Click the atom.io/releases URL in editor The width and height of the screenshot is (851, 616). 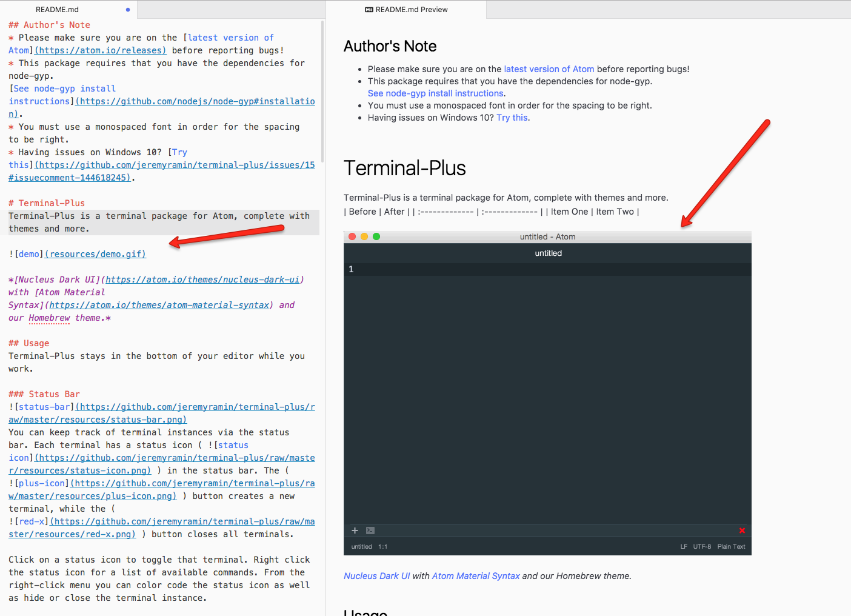click(101, 50)
